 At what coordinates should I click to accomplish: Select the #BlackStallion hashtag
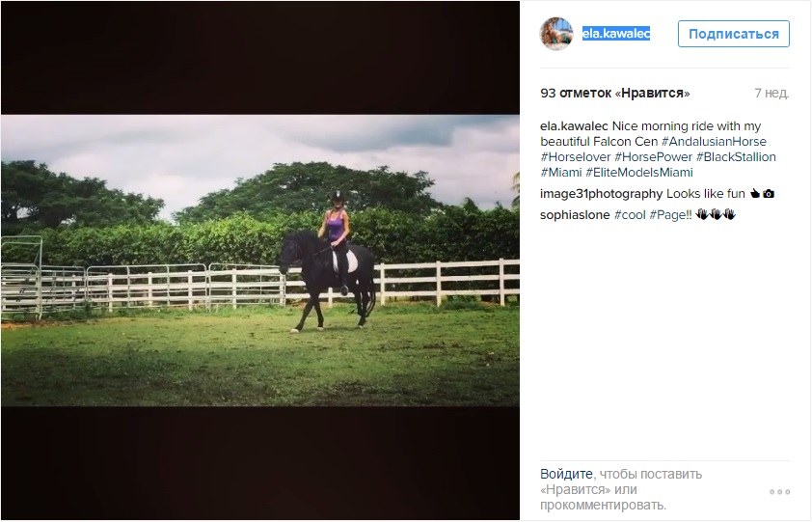click(x=736, y=157)
